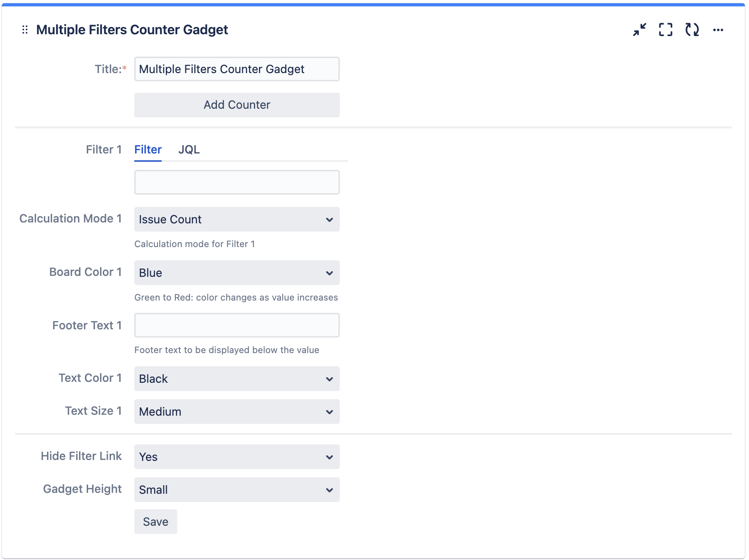749x560 pixels.
Task: Minimize the gadget using the collapse arrows icon
Action: point(639,30)
